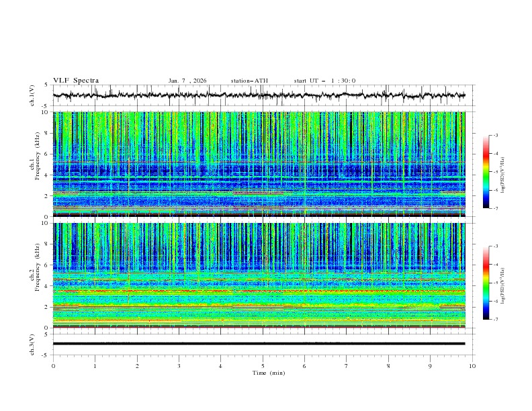Select the Jan. 7, 2026 date label
Viewport: 532px width, 411px height.
pyautogui.click(x=187, y=81)
